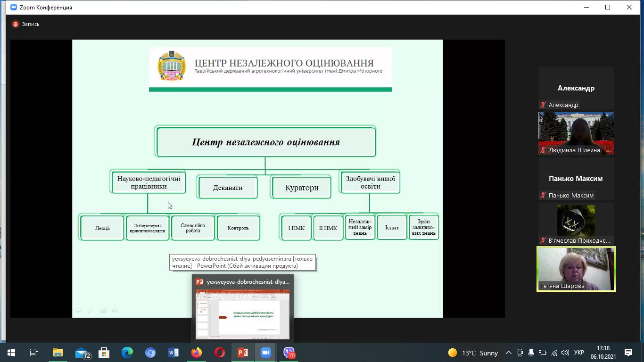This screenshot has height=362, width=644.
Task: Click the muted microphone icon beside Людмила Шлеина
Action: click(543, 150)
